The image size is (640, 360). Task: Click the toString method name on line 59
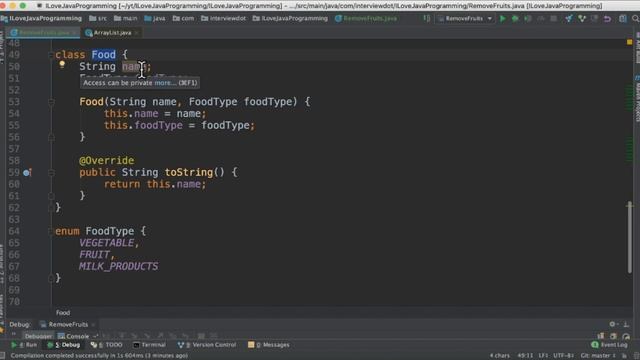click(189, 173)
